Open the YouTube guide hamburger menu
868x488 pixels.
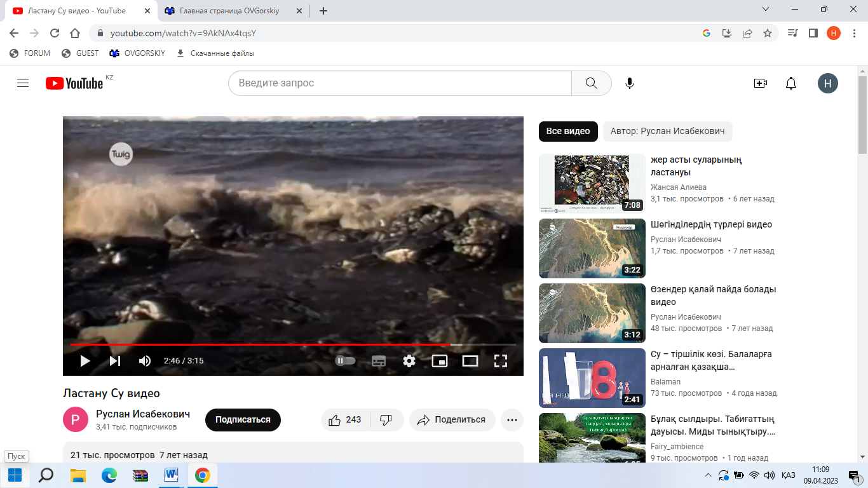click(23, 83)
